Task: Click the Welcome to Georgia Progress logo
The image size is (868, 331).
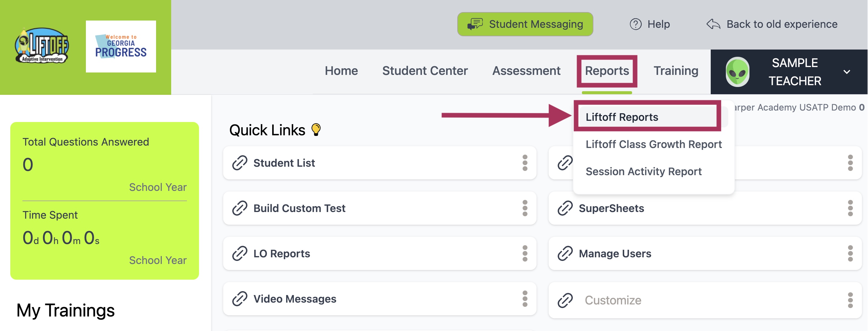Action: point(121,47)
